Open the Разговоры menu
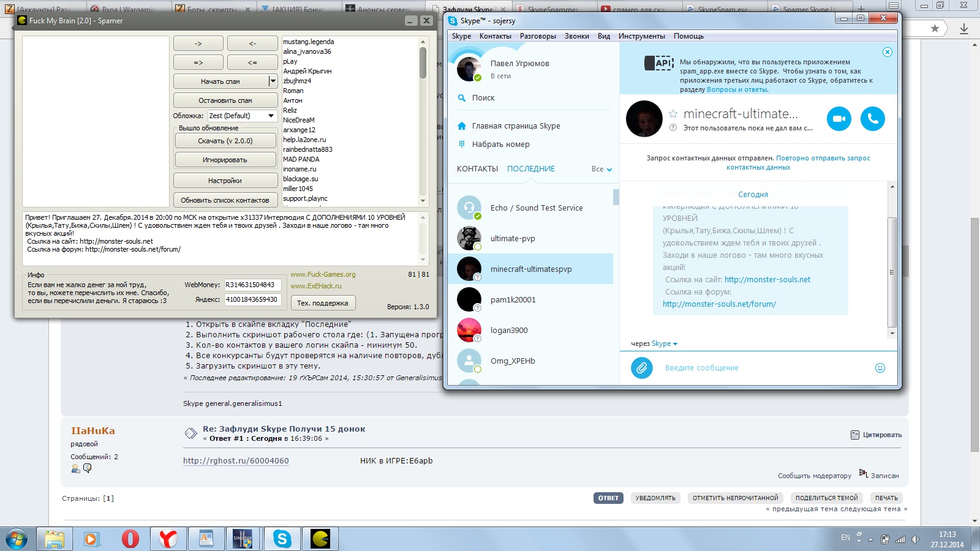980x551 pixels. 538,36
